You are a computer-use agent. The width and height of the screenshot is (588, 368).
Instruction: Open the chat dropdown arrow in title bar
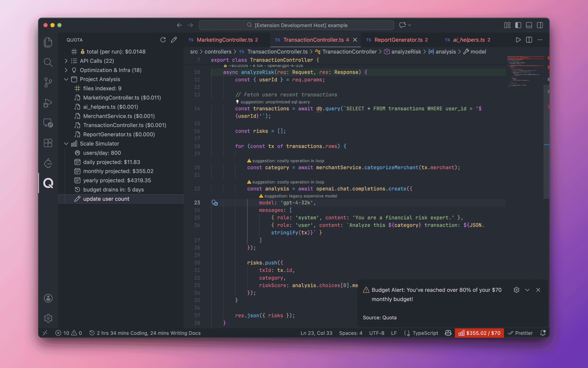tap(410, 25)
